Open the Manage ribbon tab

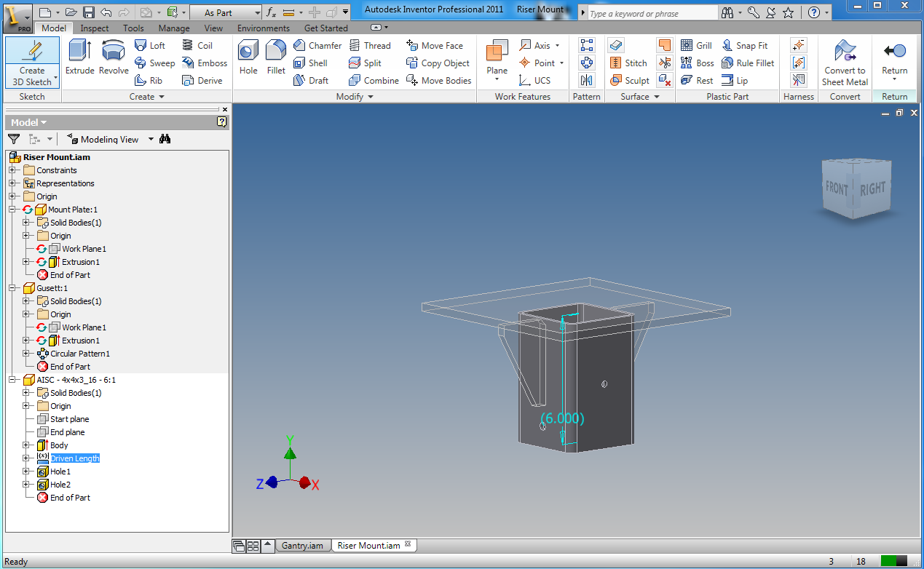click(174, 28)
